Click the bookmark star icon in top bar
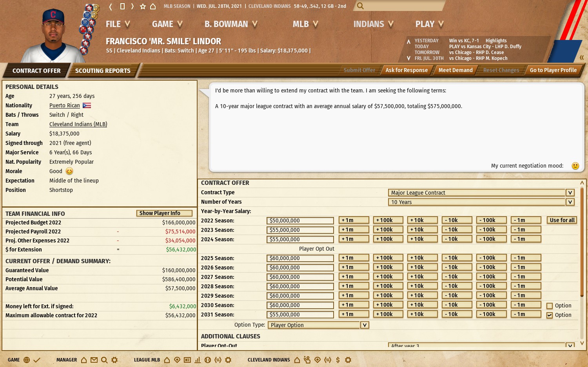The width and height of the screenshot is (588, 367). [143, 6]
